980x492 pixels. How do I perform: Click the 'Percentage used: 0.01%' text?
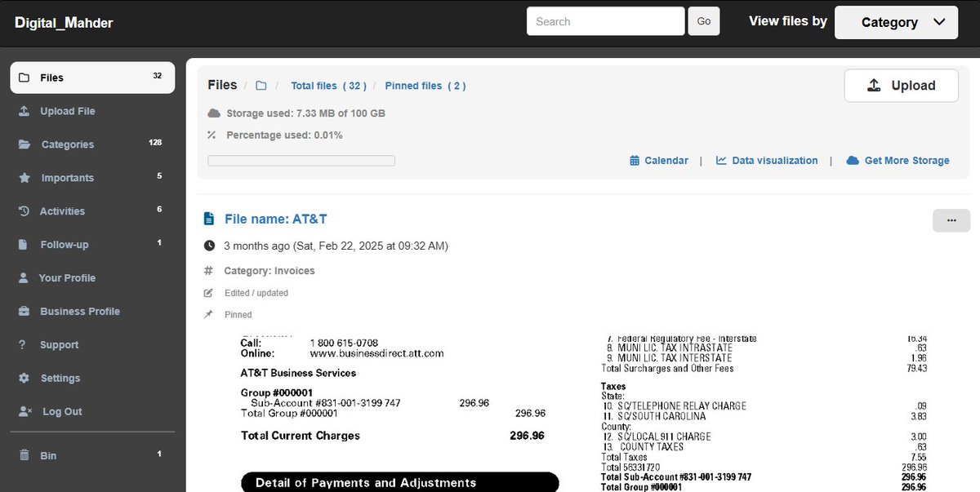(x=284, y=135)
